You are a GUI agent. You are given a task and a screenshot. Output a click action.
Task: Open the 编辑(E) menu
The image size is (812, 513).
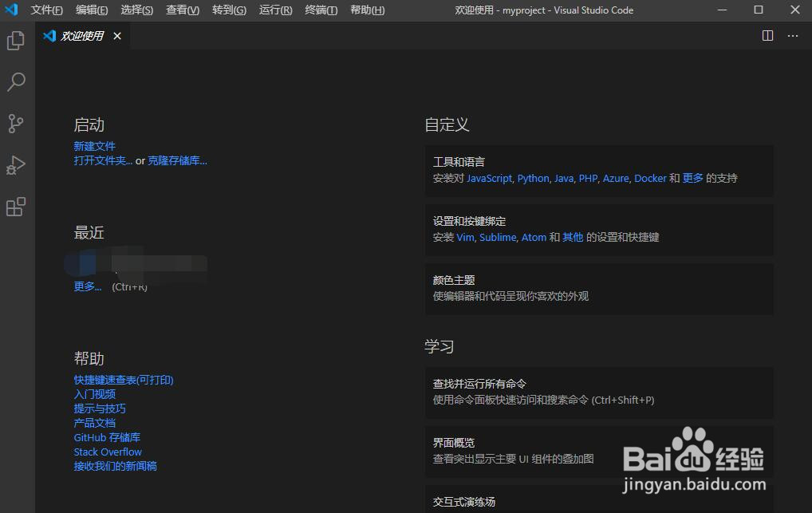[92, 10]
